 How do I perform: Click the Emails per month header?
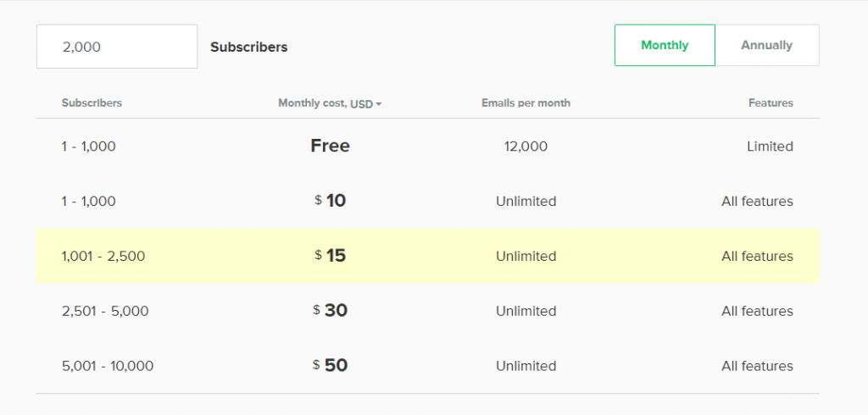point(526,103)
